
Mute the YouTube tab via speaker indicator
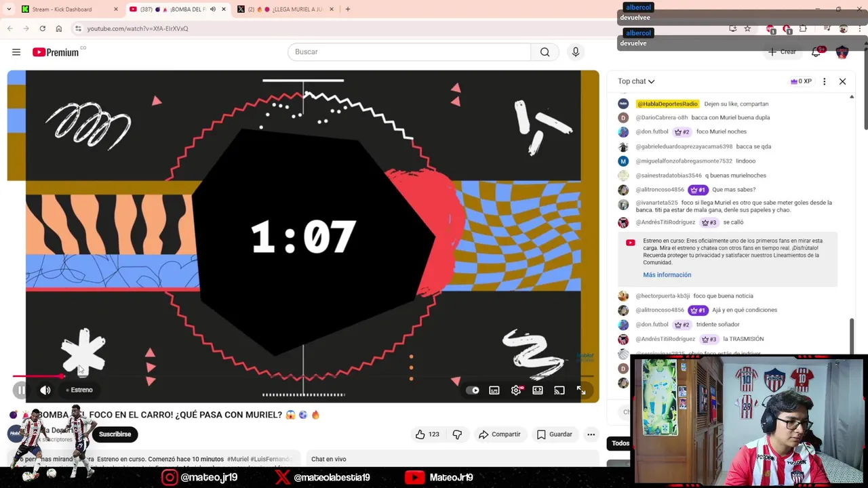pyautogui.click(x=212, y=9)
